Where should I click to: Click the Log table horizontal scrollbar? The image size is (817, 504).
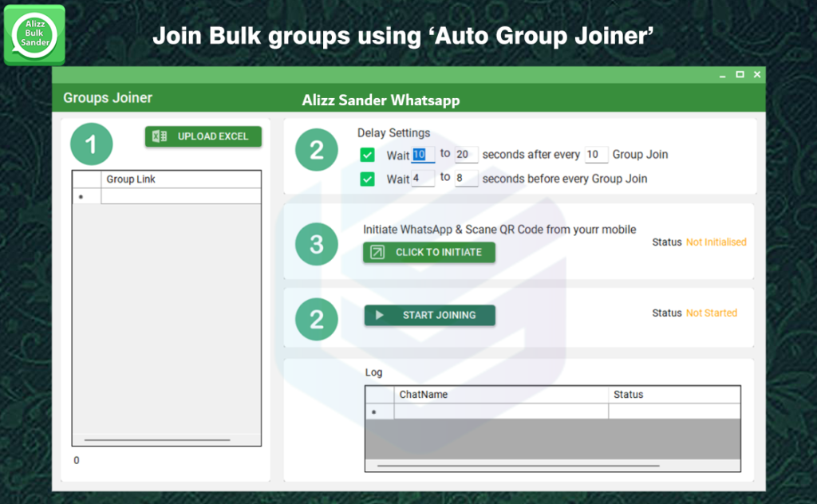(x=519, y=465)
